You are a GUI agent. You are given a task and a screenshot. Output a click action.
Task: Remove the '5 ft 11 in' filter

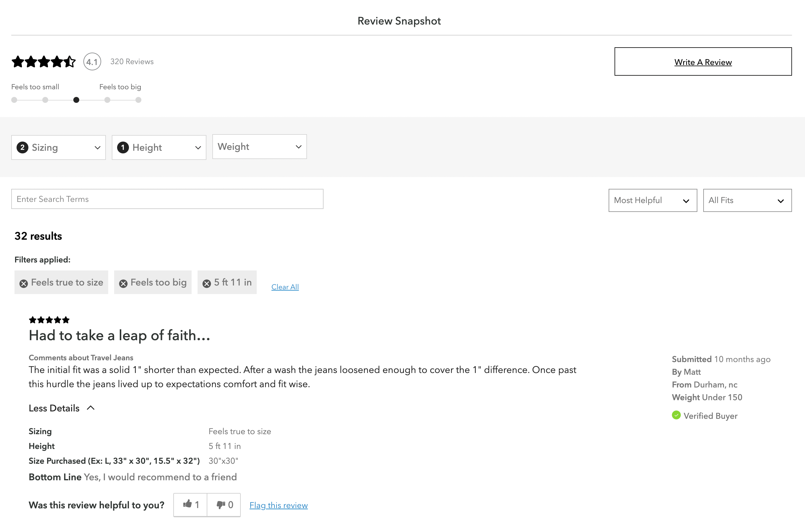point(206,283)
